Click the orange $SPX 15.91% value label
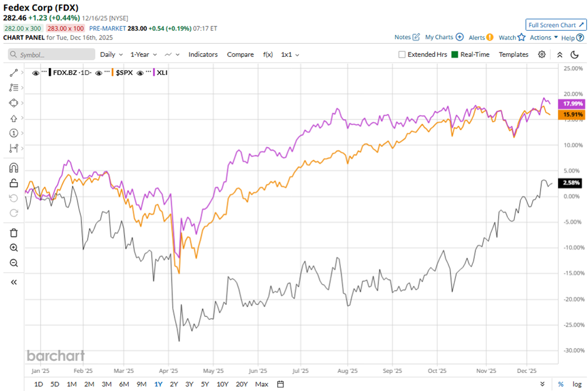588x391 pixels. 572,114
